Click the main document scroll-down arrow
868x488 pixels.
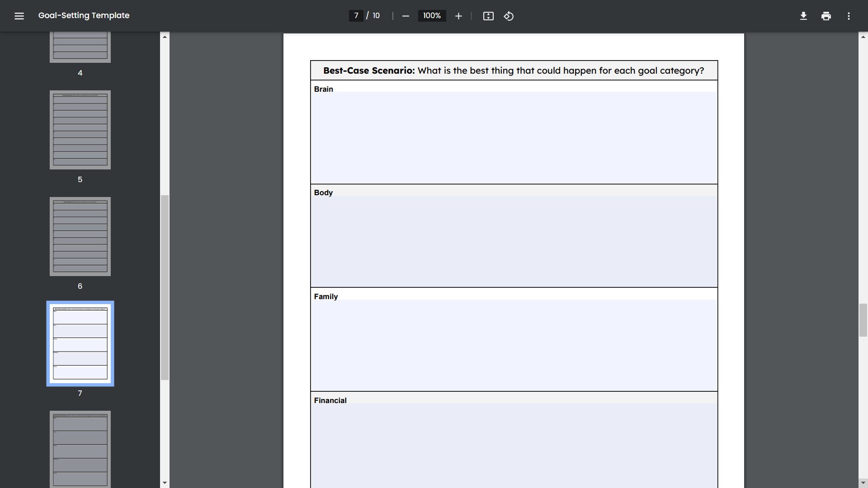[863, 483]
